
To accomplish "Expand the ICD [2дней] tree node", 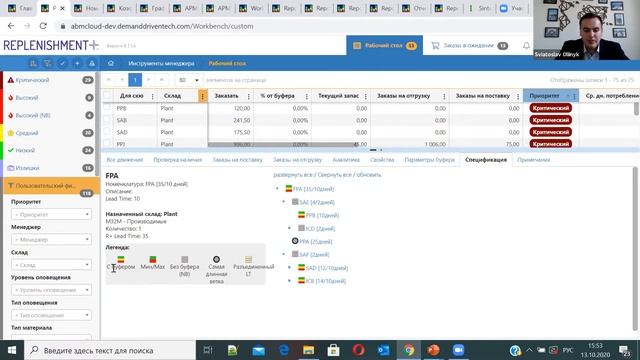I will [290, 228].
